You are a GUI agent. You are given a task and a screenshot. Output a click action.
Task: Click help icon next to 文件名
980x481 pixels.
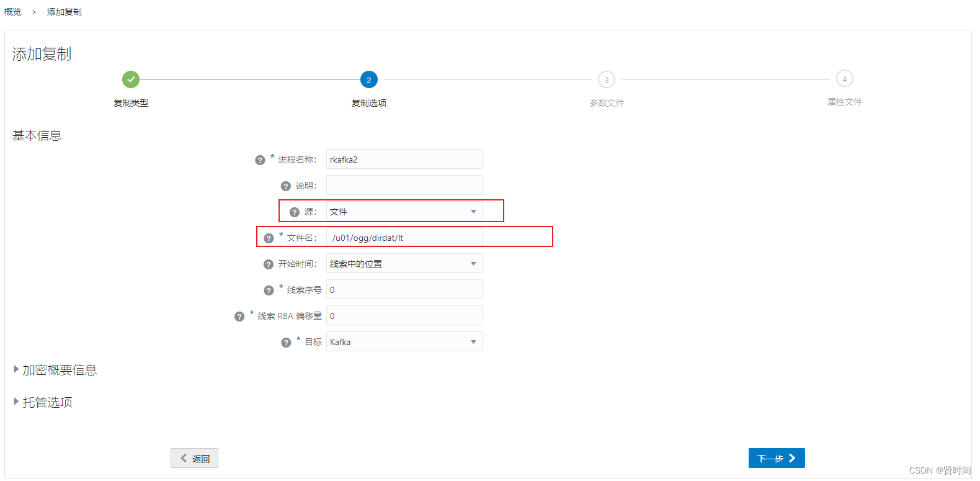tap(269, 238)
